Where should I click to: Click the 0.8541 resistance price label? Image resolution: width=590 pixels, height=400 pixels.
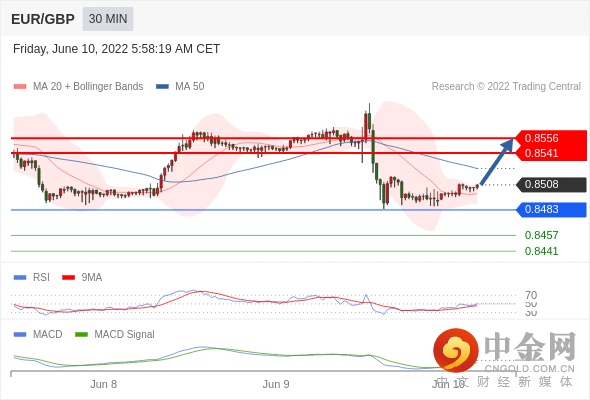[x=541, y=153]
